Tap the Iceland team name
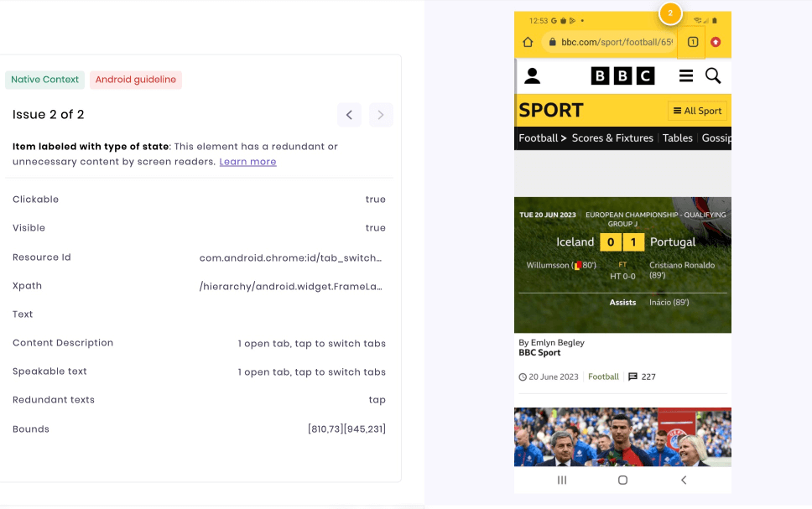Viewport: 812px width, 509px height. tap(575, 242)
